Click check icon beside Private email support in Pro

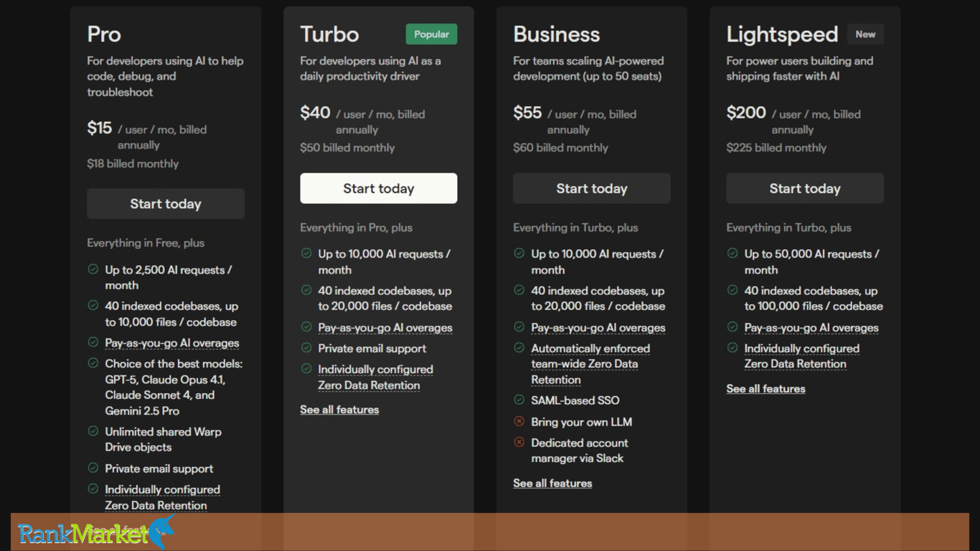coord(93,468)
